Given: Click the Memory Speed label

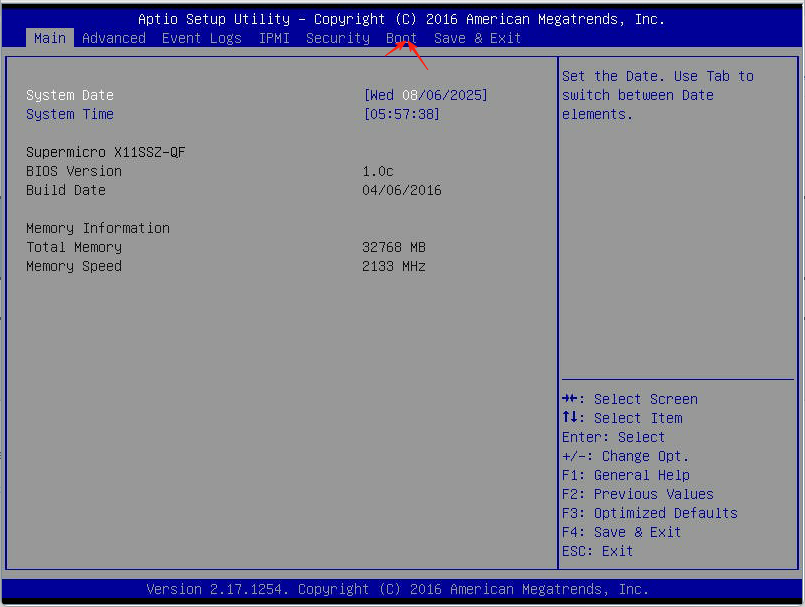Looking at the screenshot, I should pos(74,266).
